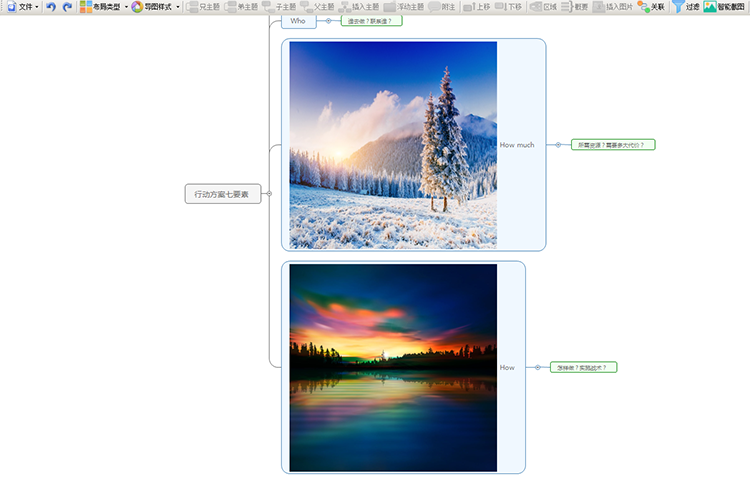The image size is (750, 490).
Task: Collapse the How much node's children
Action: pos(558,145)
